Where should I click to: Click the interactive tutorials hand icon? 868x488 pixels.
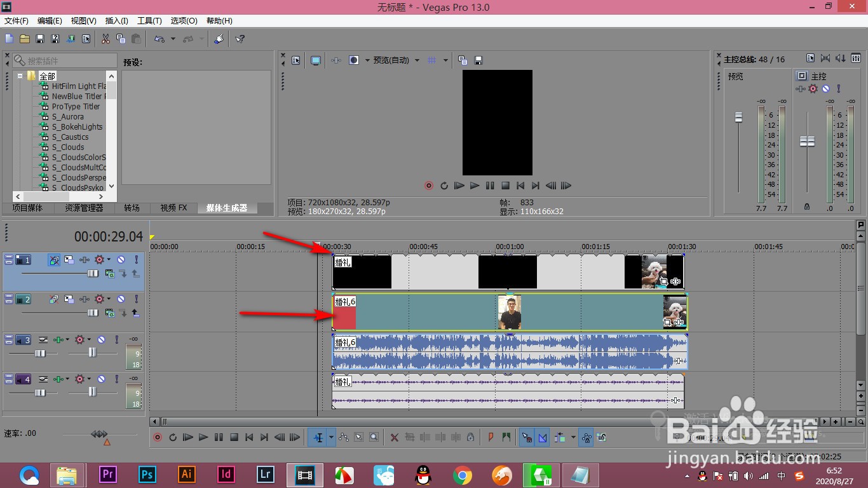pyautogui.click(x=219, y=39)
